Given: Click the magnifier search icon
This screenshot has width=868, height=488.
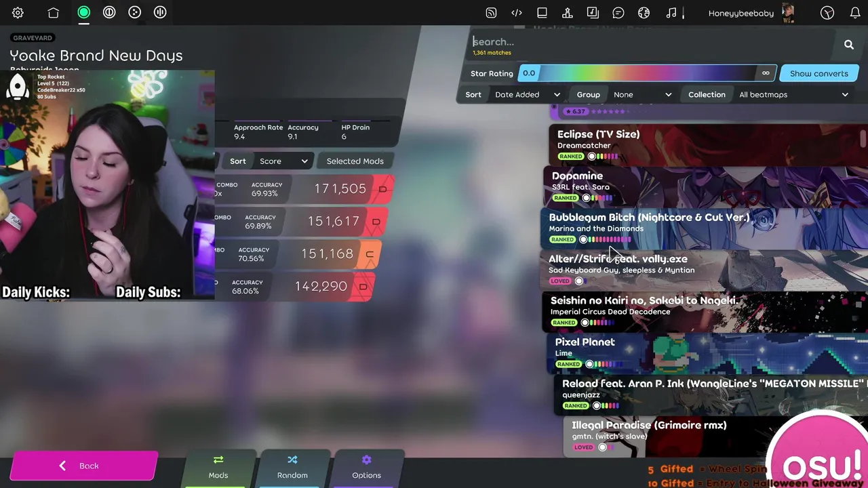Looking at the screenshot, I should click(x=848, y=45).
